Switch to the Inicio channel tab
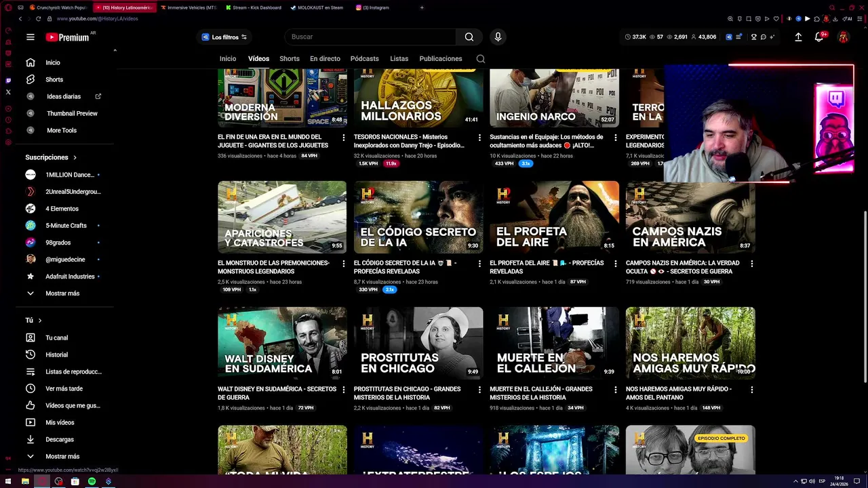Image resolution: width=868 pixels, height=488 pixels. tap(228, 59)
